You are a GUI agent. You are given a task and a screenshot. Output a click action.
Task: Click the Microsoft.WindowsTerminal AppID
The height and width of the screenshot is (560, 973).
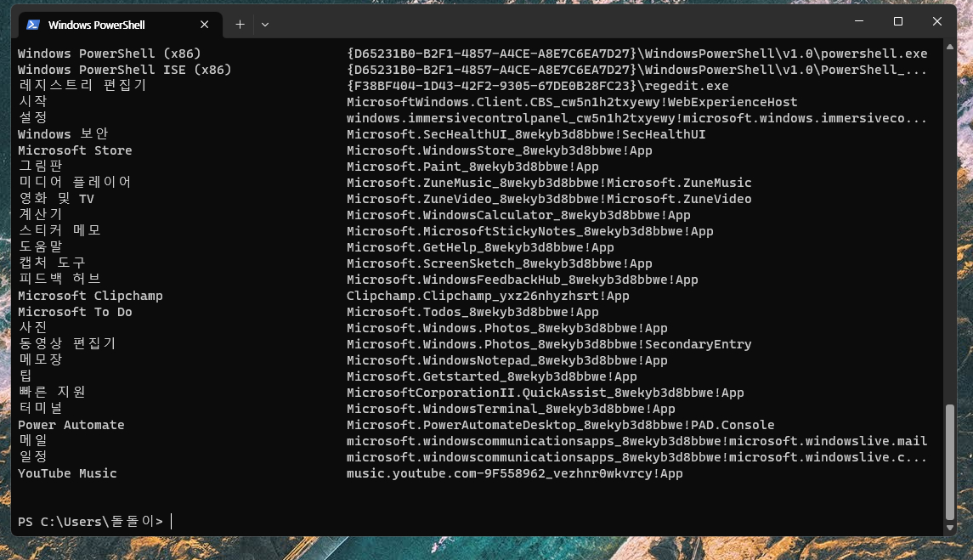(x=511, y=409)
